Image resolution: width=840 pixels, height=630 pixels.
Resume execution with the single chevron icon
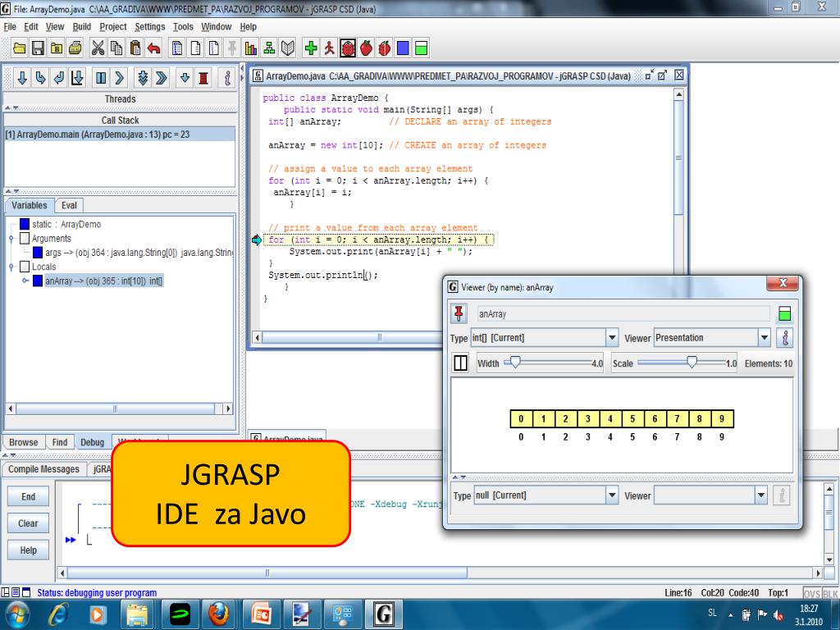(120, 78)
